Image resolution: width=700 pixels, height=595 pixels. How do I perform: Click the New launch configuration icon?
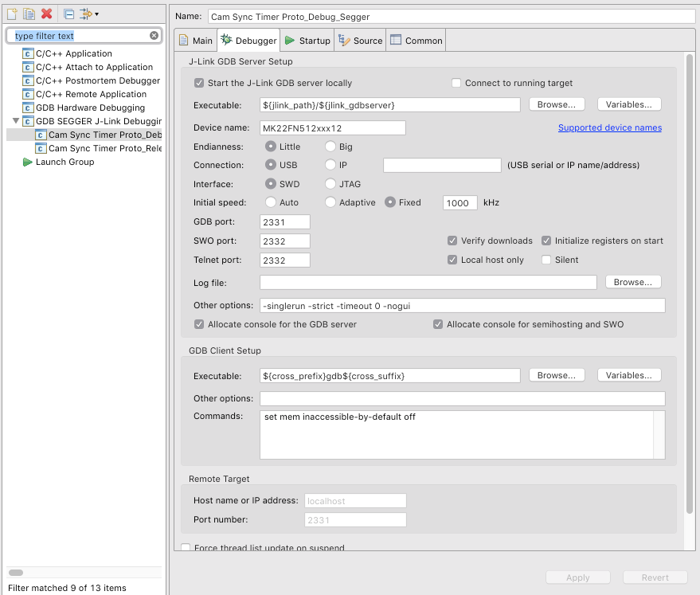point(12,14)
